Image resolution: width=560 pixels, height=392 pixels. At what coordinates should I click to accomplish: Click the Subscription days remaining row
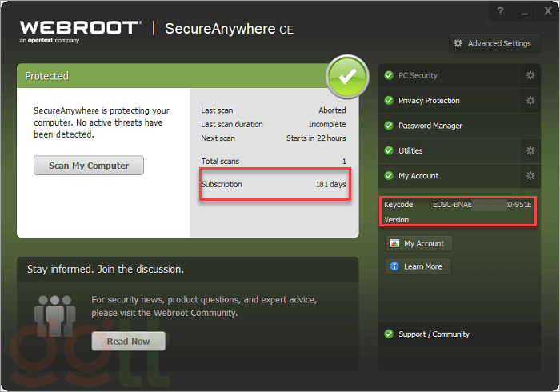[x=274, y=185]
